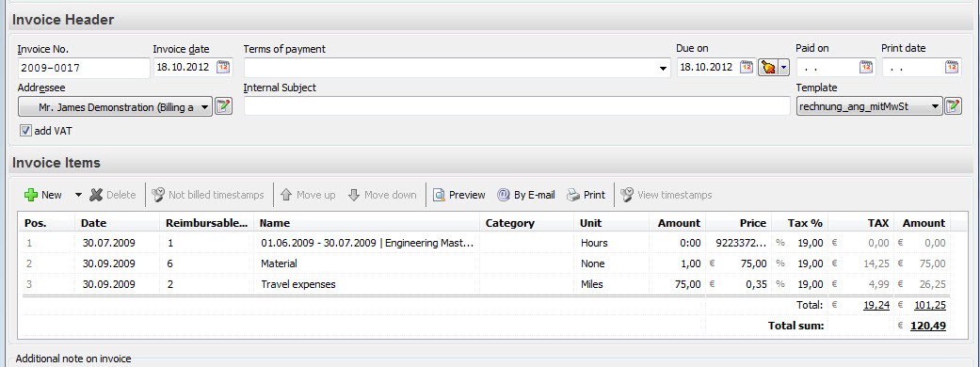Open the Print date calendar icon
This screenshot has height=367, width=980.
point(952,67)
